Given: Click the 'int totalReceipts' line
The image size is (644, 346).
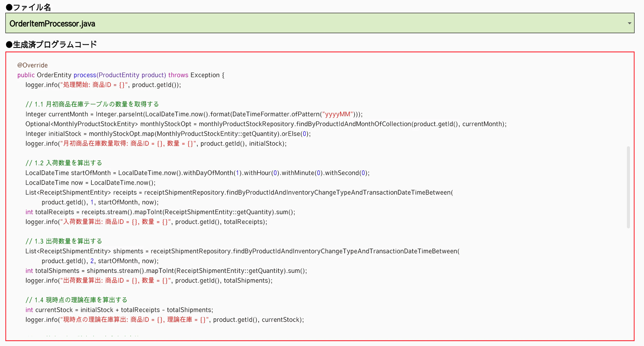Looking at the screenshot, I should (160, 212).
